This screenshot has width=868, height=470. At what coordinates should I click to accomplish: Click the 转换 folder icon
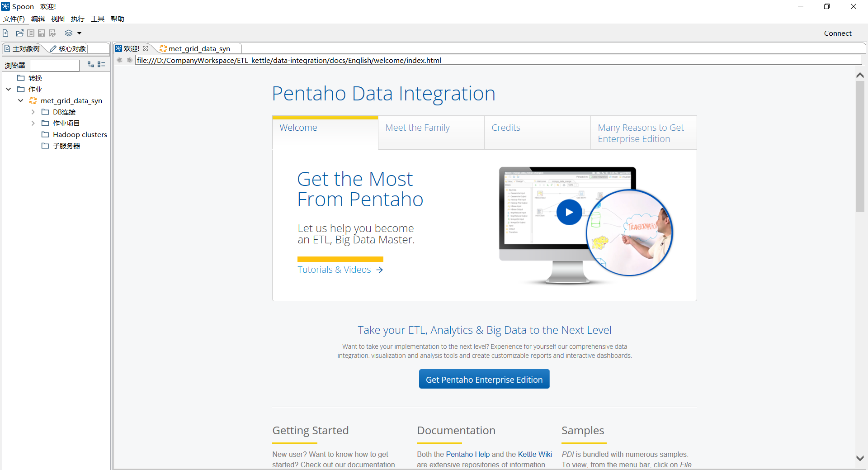[21, 78]
